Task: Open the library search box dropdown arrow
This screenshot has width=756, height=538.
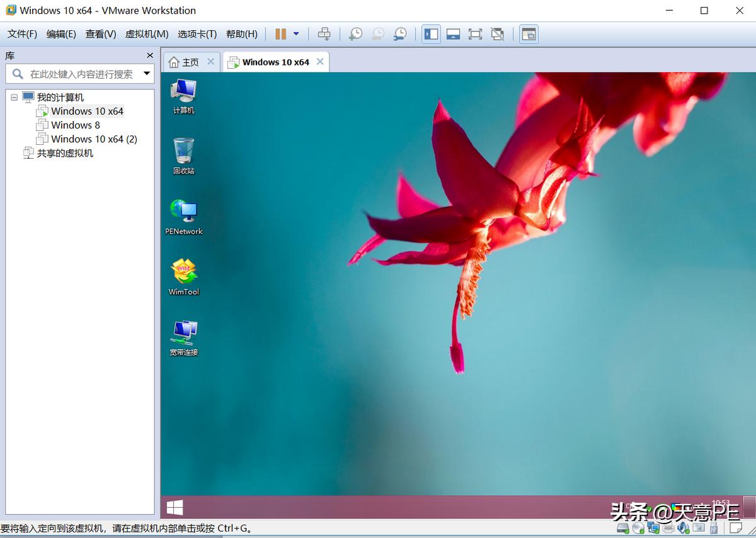Action: coord(147,74)
